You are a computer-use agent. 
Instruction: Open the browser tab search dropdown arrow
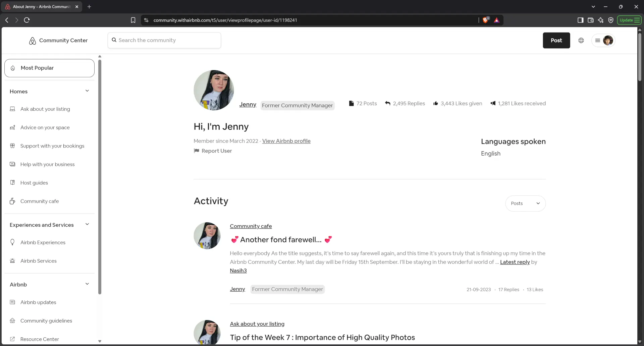click(x=593, y=7)
